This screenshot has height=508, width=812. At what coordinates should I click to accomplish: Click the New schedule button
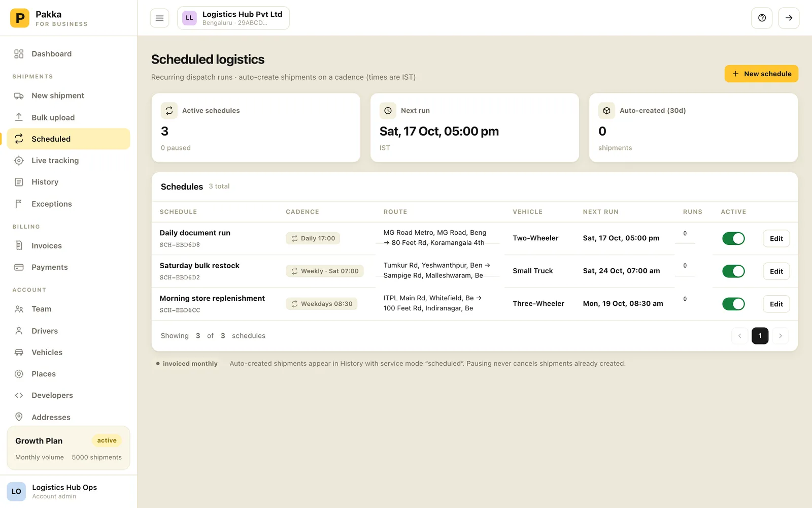[761, 74]
